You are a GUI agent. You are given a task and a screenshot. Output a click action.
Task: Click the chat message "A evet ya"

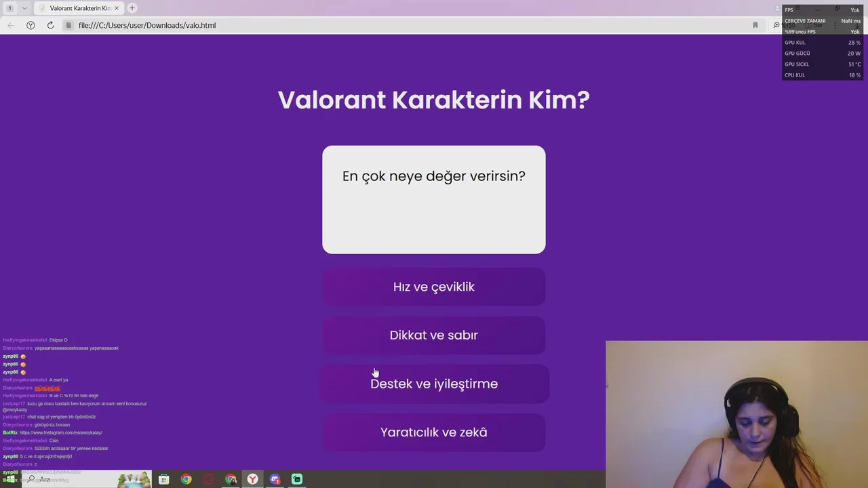[58, 380]
